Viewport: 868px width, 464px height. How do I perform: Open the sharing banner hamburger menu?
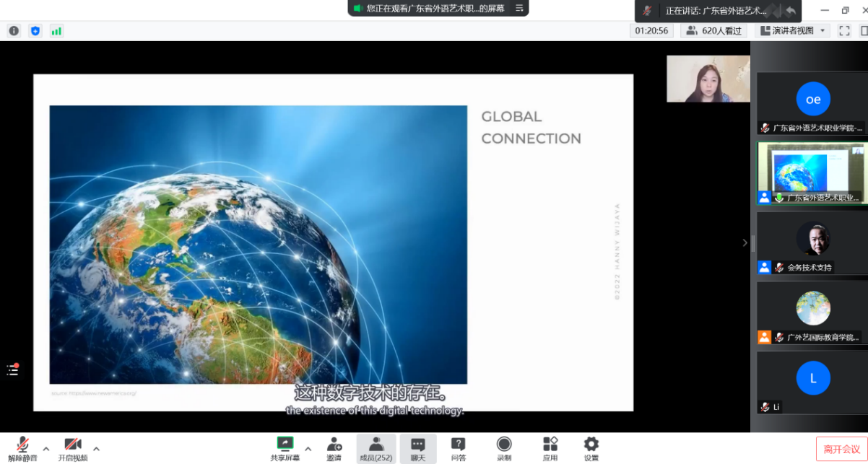pyautogui.click(x=518, y=9)
